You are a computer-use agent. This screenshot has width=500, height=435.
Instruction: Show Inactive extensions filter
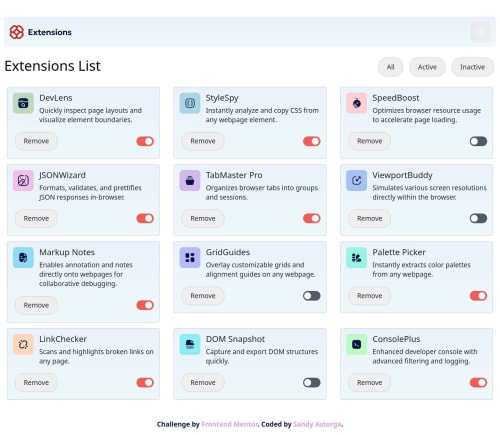tap(472, 67)
